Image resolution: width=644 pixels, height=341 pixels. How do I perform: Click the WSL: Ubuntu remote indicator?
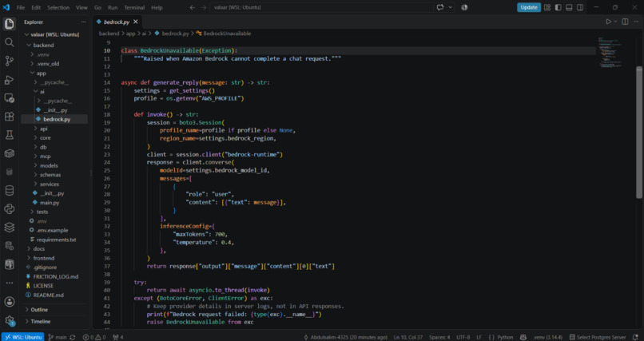[x=22, y=337]
